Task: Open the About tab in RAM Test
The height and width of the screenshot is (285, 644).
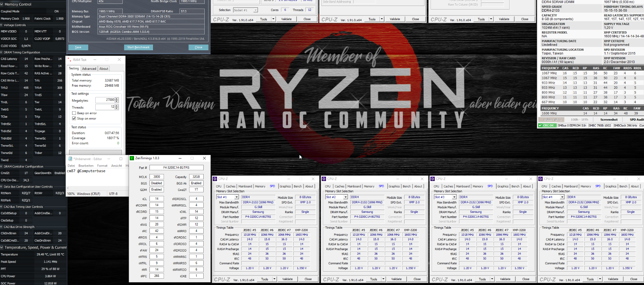Action: (104, 69)
